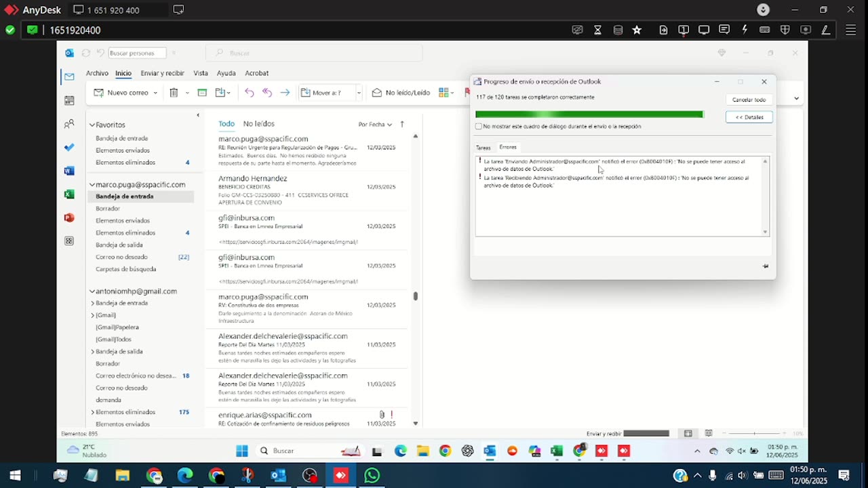868x488 pixels.
Task: Click the Nuevo correo button
Action: [121, 93]
